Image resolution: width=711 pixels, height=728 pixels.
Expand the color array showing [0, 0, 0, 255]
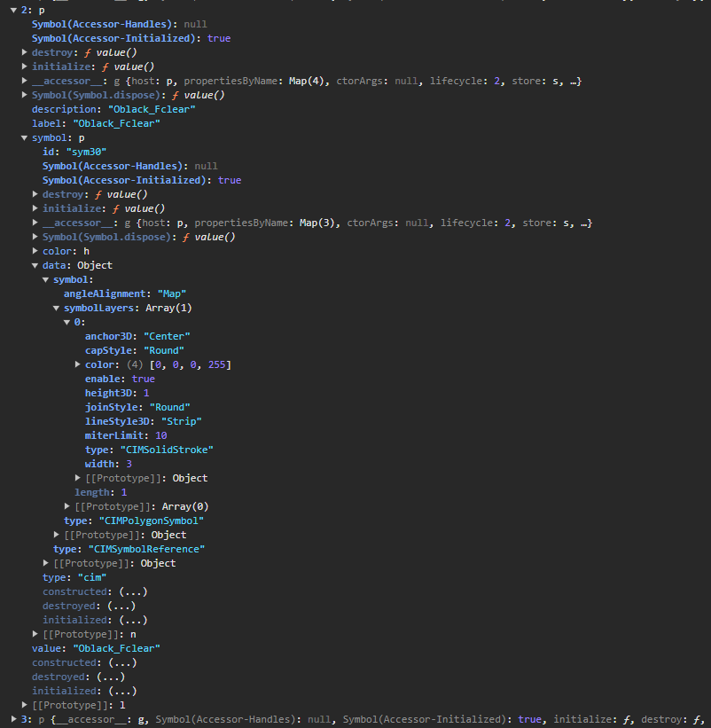point(78,364)
